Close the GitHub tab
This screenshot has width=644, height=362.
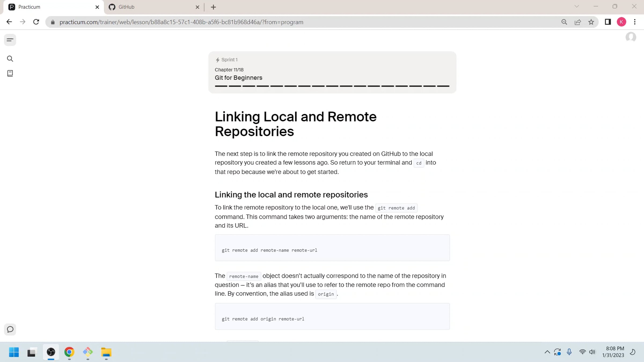click(x=197, y=7)
